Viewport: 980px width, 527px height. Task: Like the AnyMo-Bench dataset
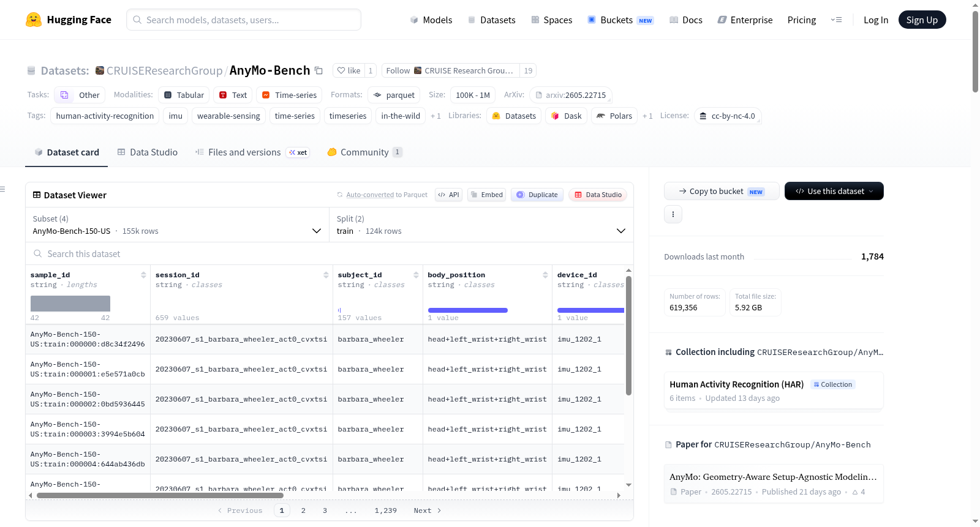click(349, 70)
